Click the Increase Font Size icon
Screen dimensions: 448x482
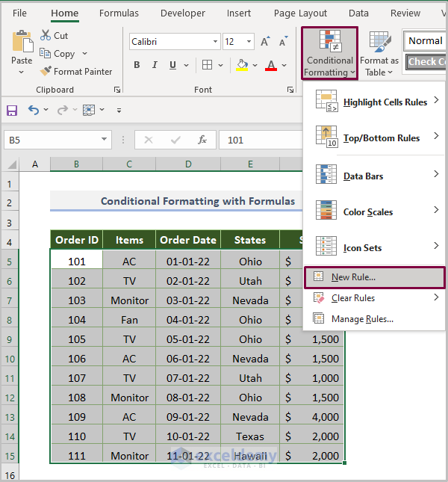coord(266,42)
